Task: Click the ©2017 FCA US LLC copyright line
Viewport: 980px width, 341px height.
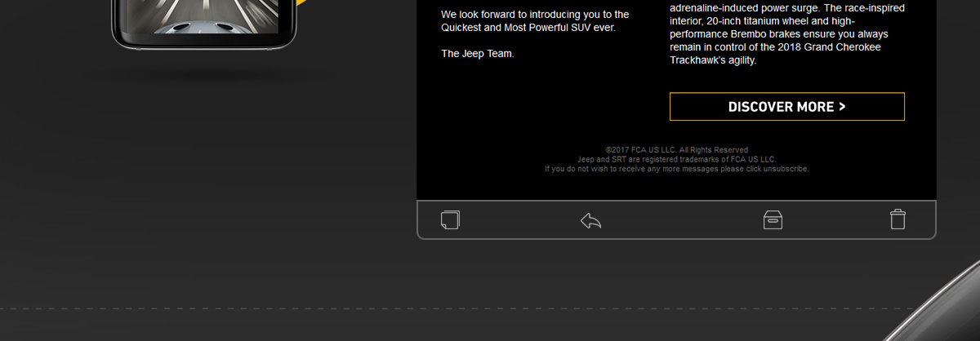Action: point(676,150)
